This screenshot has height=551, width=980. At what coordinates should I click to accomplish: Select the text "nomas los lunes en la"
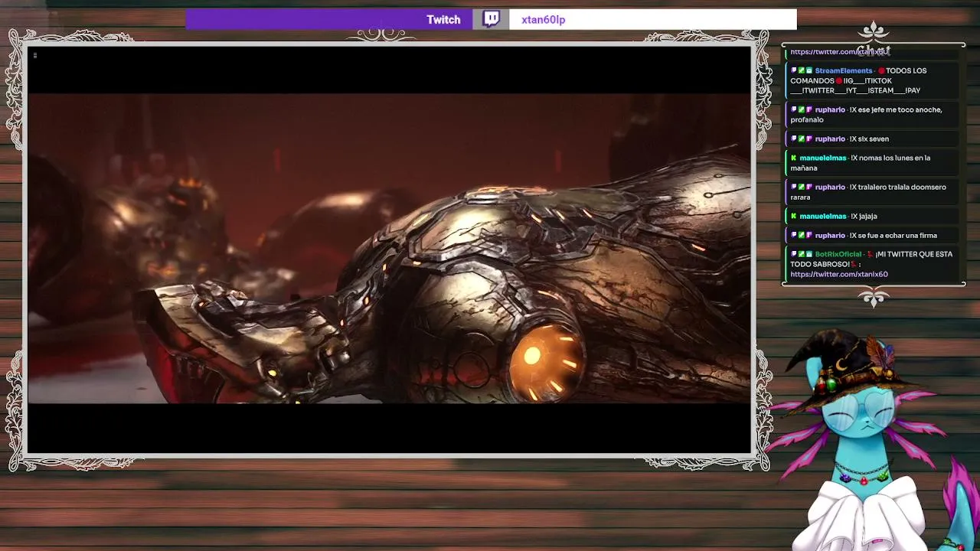[896, 158]
